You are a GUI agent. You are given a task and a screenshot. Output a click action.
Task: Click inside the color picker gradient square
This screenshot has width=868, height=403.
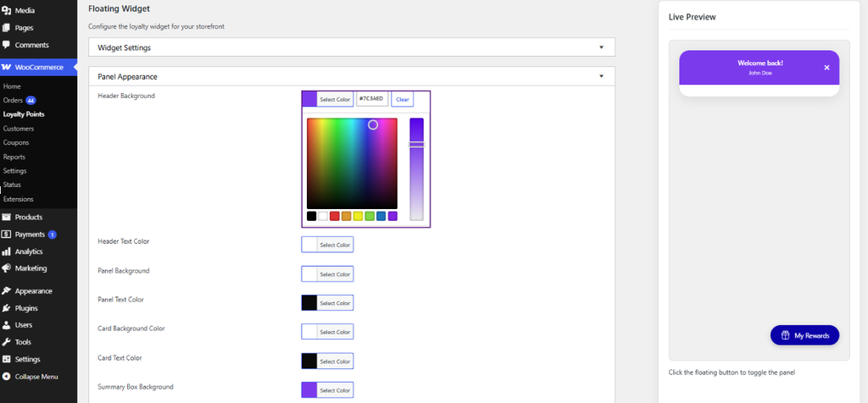pos(352,163)
